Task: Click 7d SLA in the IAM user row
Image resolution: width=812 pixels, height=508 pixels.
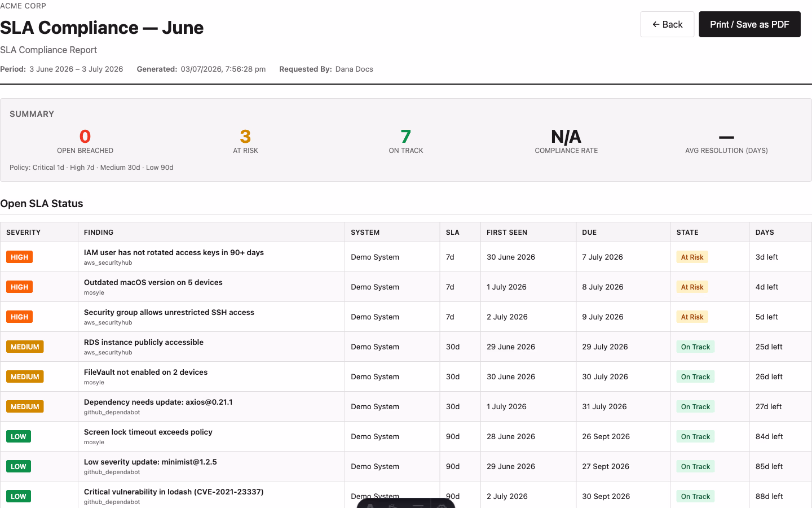Action: 450,257
